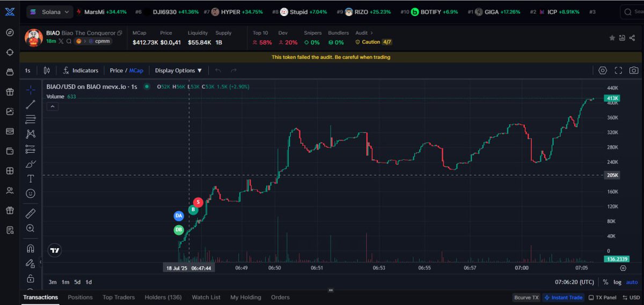Screen dimensions: 644x305
Task: Switch to the Top Traders tab
Action: (x=119, y=297)
